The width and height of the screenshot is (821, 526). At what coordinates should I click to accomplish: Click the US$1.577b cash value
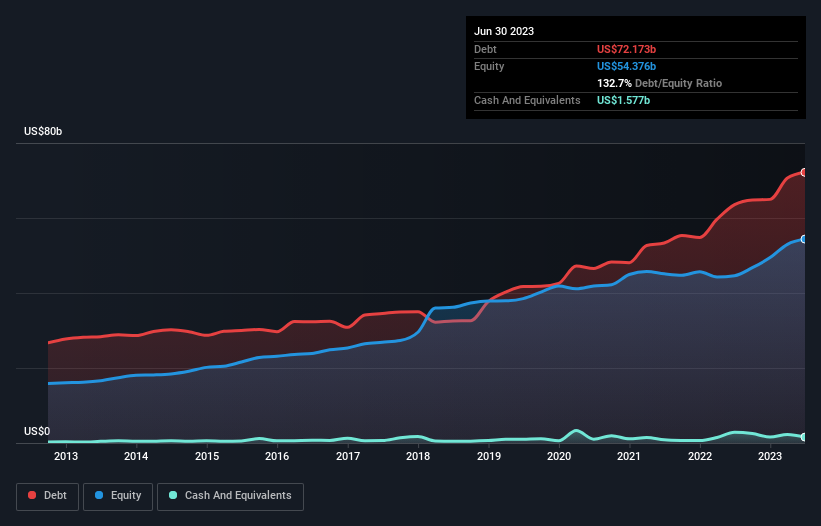[623, 100]
